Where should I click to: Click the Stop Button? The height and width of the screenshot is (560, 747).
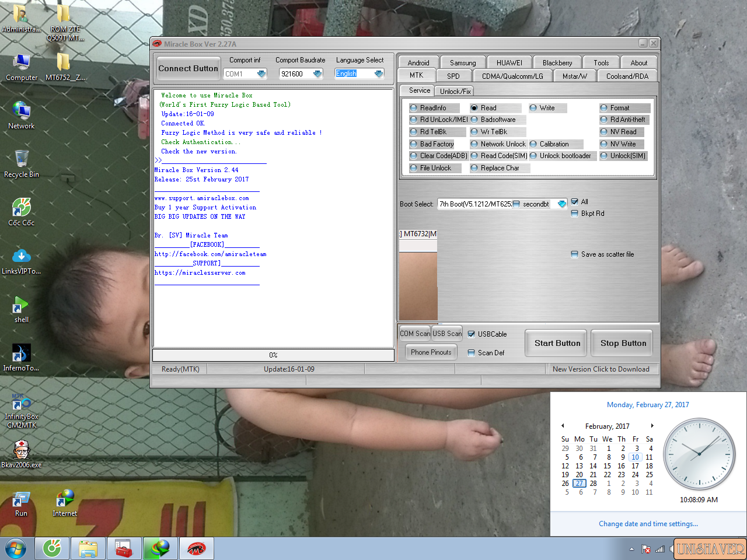coord(623,343)
